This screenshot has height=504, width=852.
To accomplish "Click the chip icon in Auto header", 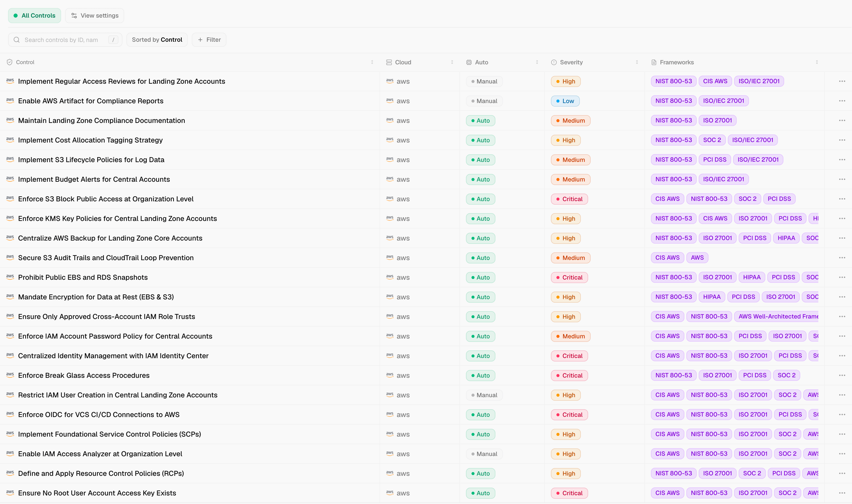I will 469,62.
